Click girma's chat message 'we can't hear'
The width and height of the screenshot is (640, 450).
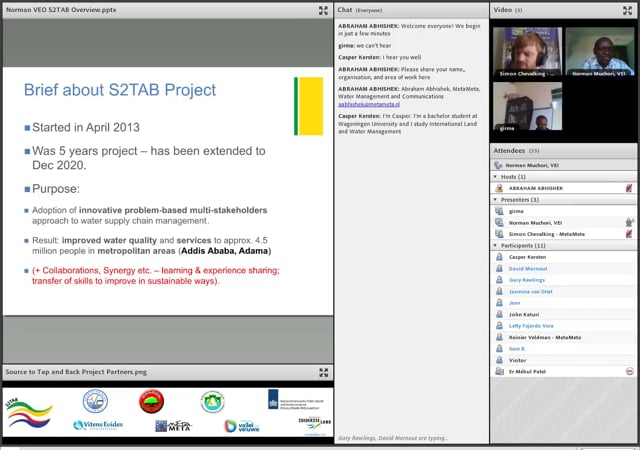coord(364,46)
